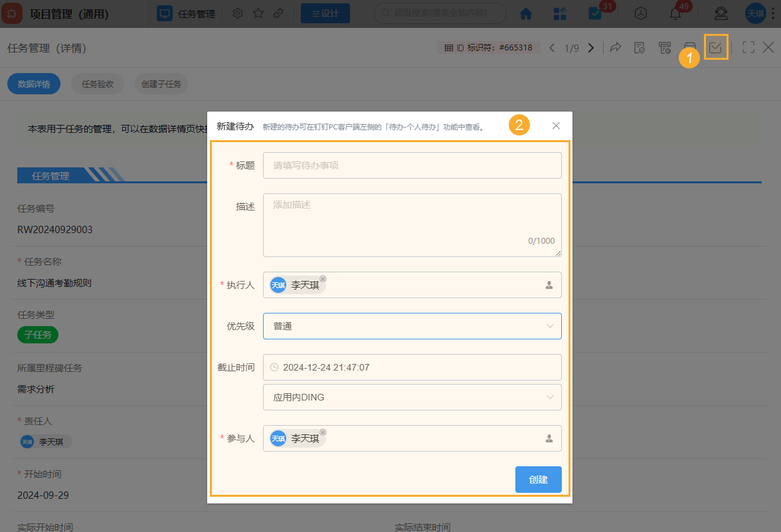Click the settings gear beside 任务管理

click(238, 13)
